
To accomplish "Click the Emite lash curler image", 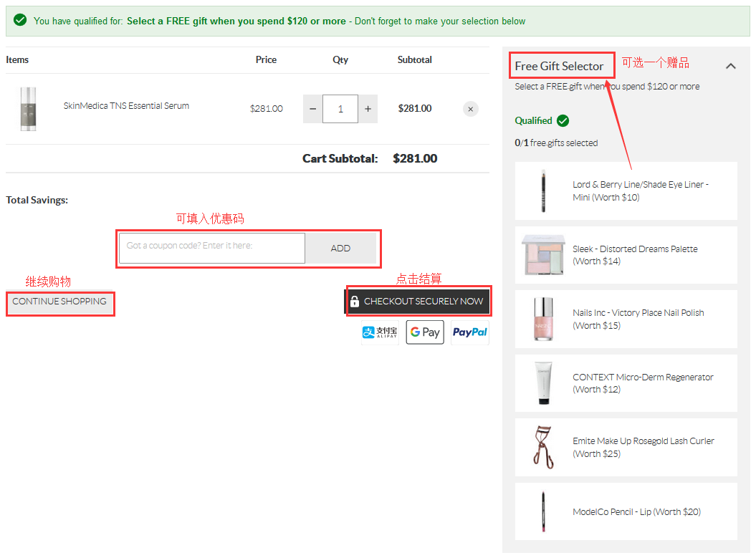I will (x=543, y=447).
